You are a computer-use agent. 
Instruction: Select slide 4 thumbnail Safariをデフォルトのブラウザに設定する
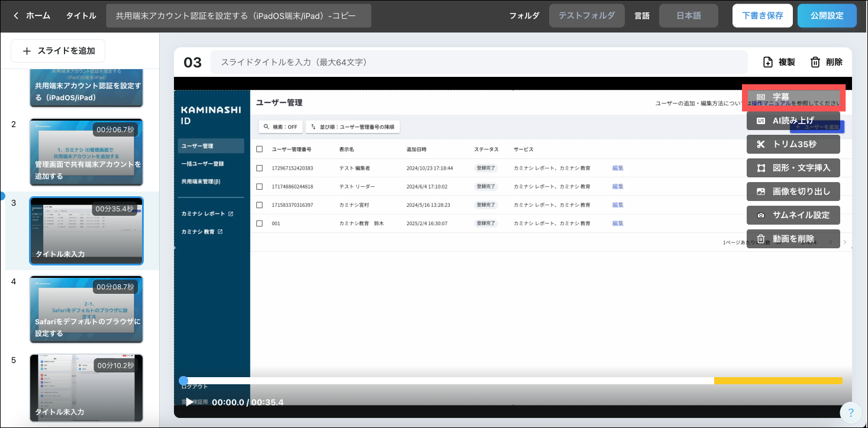click(x=86, y=309)
